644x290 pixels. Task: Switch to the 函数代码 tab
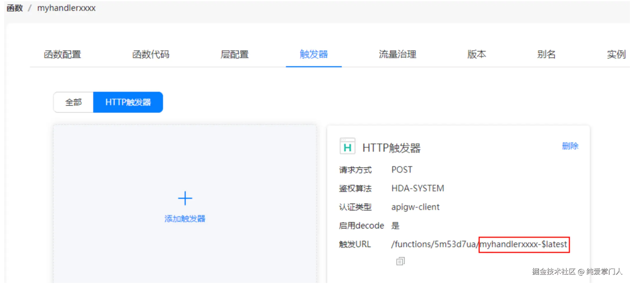pos(151,54)
